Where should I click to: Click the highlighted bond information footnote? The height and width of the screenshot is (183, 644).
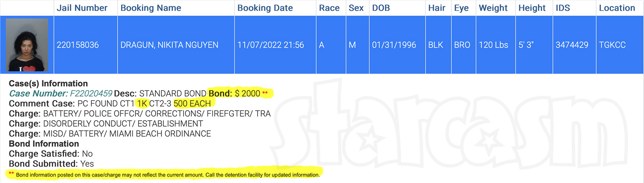coord(167,175)
